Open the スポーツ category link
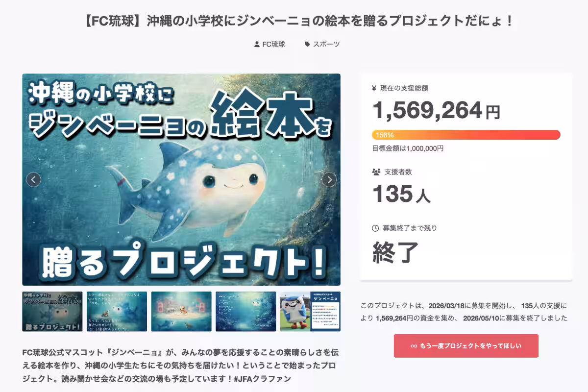588x392 pixels. [x=326, y=44]
